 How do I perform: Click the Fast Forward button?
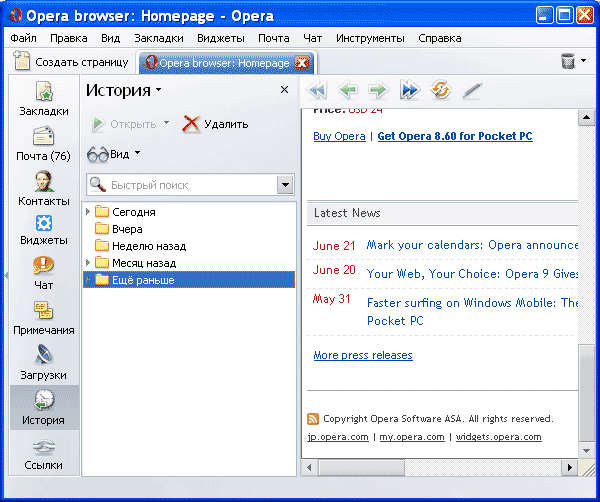pos(409,90)
